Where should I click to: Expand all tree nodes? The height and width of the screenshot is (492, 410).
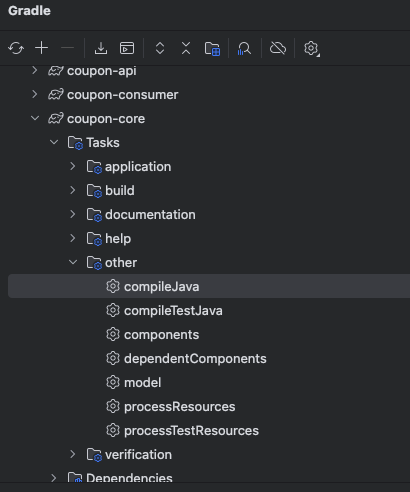click(x=160, y=48)
